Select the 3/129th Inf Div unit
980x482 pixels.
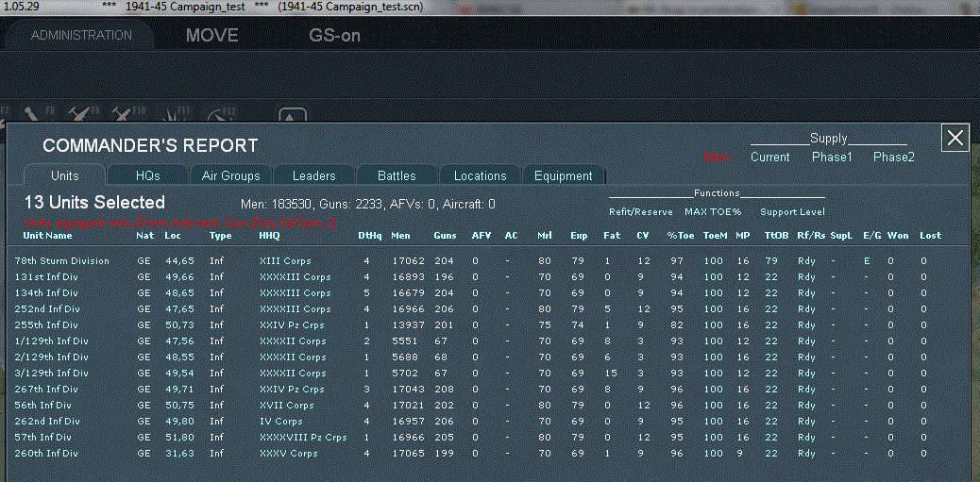click(51, 373)
